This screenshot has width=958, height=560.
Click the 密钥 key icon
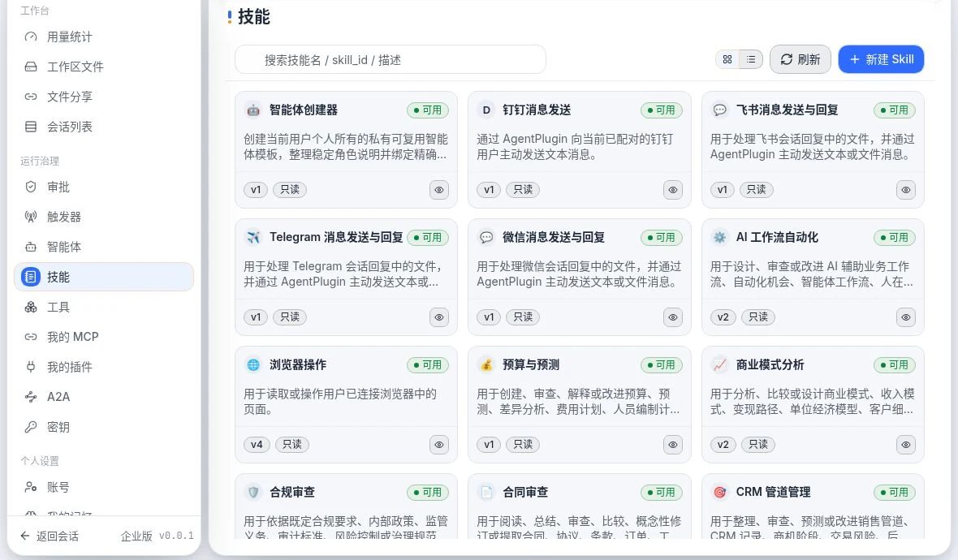pyautogui.click(x=31, y=427)
